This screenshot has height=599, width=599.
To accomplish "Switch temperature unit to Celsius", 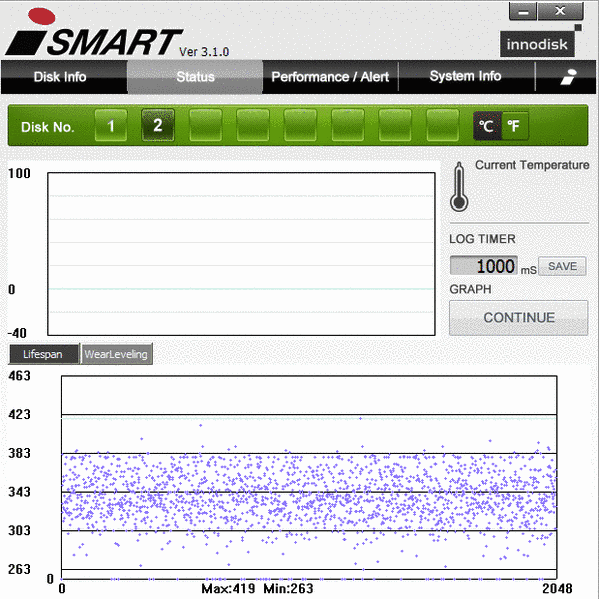I will pyautogui.click(x=487, y=126).
